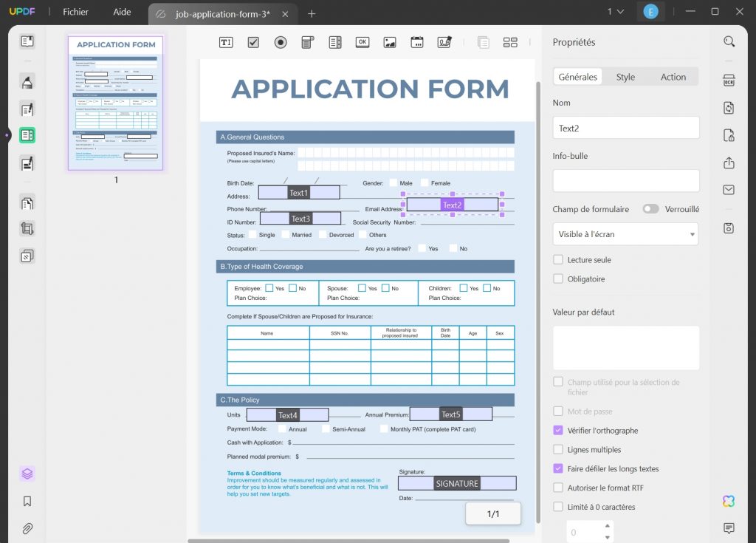Select the Signature Field form tool
The width and height of the screenshot is (756, 543).
tap(444, 42)
